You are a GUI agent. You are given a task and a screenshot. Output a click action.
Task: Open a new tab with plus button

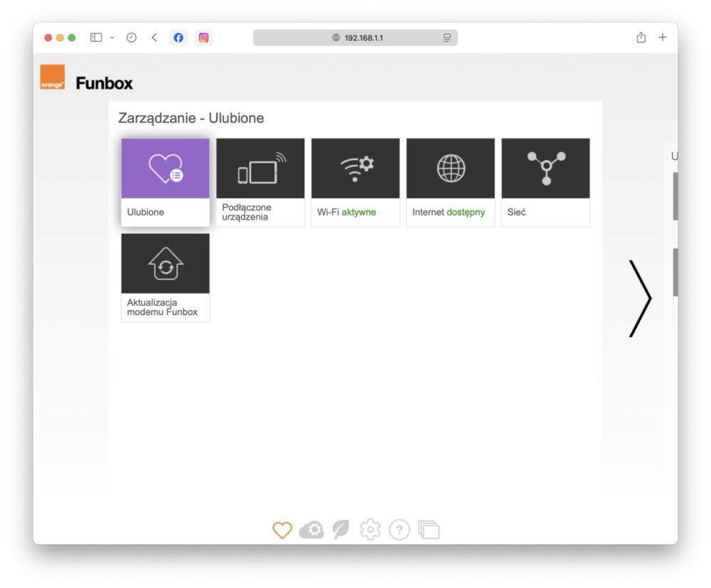(x=663, y=37)
